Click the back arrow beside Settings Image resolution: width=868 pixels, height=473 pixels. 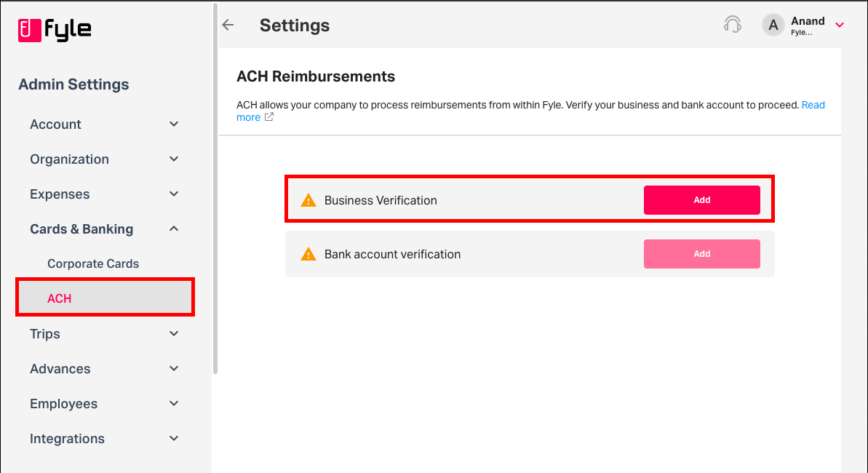click(228, 25)
